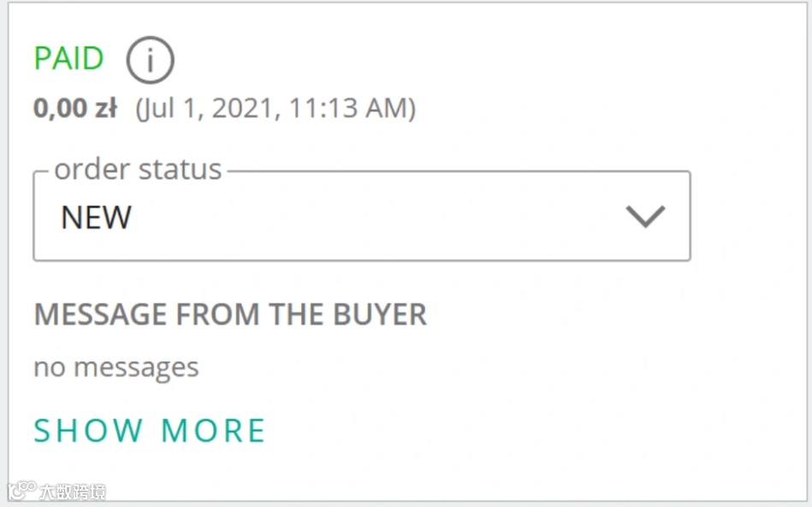Click the watermark text next to logo

pyautogui.click(x=74, y=492)
